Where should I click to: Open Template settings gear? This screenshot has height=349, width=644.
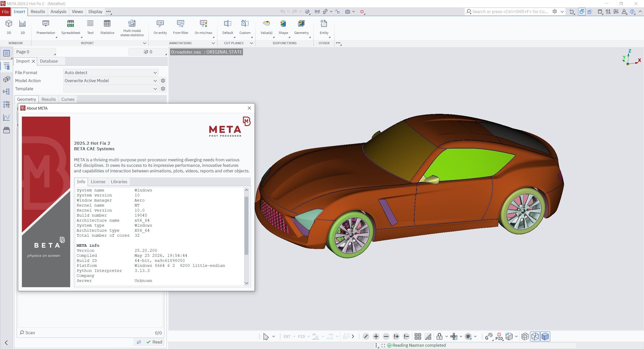click(163, 89)
